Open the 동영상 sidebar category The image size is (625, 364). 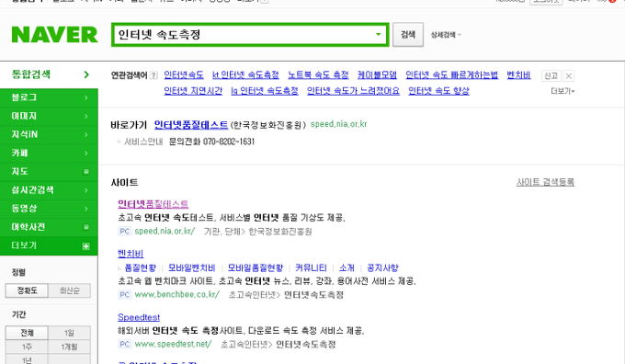click(x=49, y=209)
